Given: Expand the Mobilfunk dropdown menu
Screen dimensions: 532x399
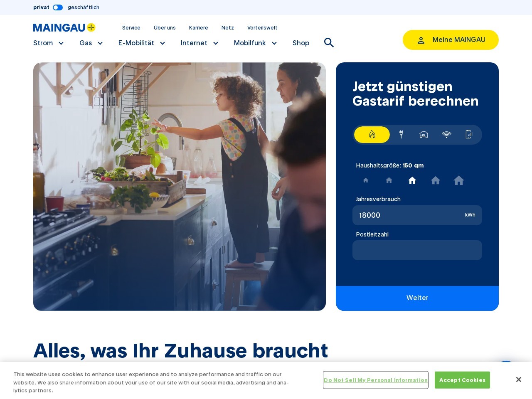Looking at the screenshot, I should click(256, 43).
